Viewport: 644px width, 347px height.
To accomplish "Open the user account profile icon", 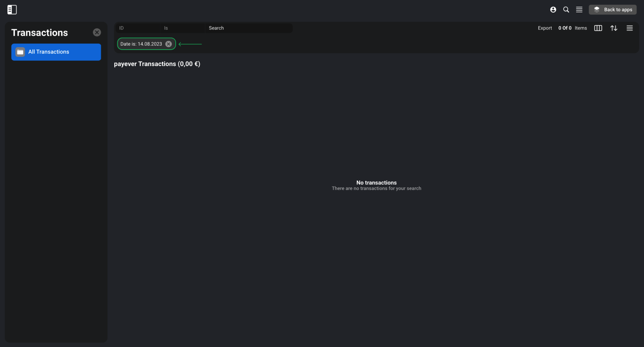I will pos(553,9).
